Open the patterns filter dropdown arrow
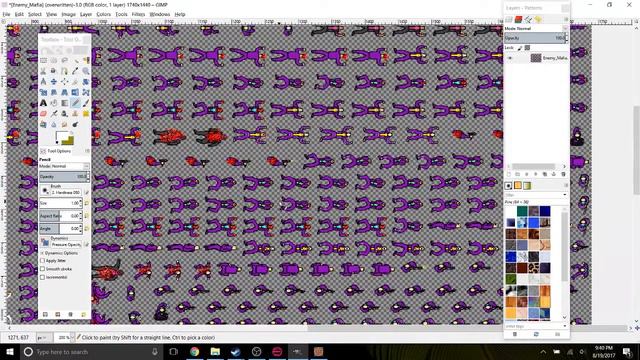The width and height of the screenshot is (640, 360). pos(565,195)
